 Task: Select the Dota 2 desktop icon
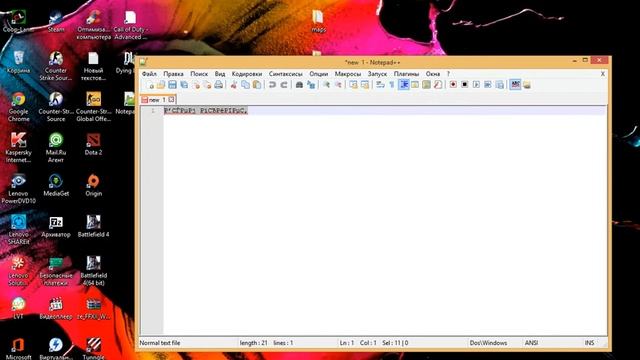tap(93, 144)
